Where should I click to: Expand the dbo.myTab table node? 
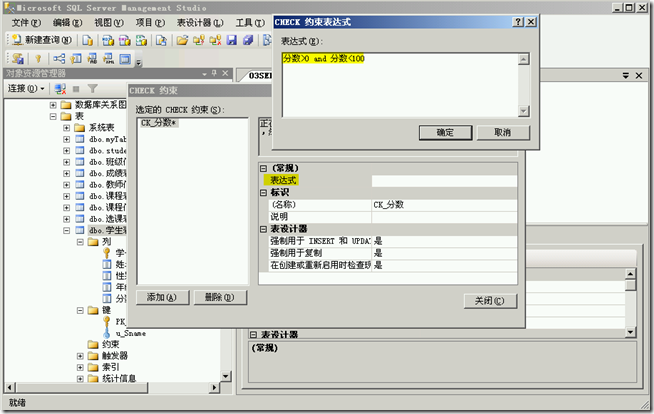(67, 139)
